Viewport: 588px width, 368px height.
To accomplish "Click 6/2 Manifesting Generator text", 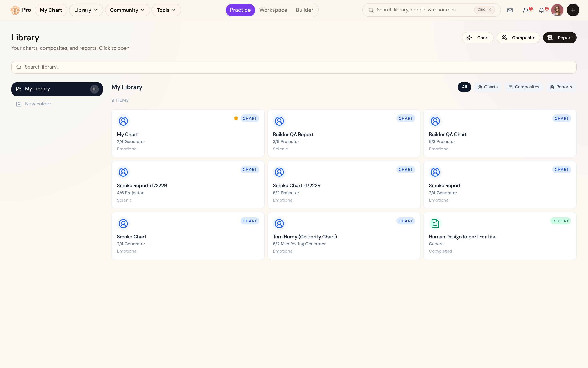I will [x=299, y=244].
